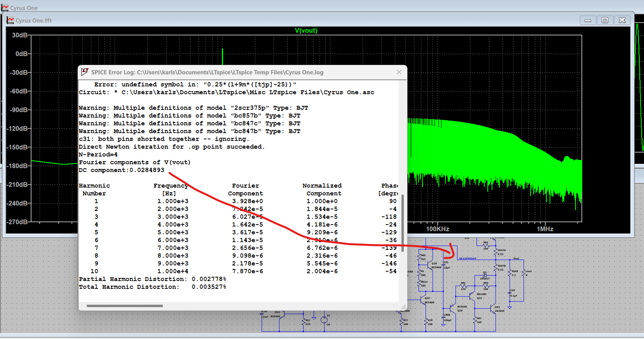Image resolution: width=644 pixels, height=339 pixels.
Task: Click the error log vertical scrollbar thumb
Action: pyautogui.click(x=403, y=223)
